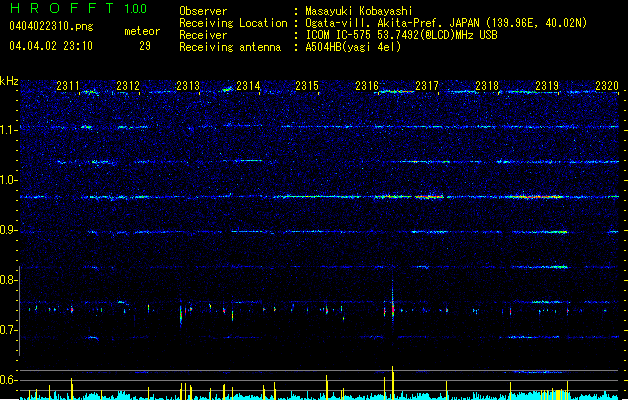The height and width of the screenshot is (400, 629).
Task: Click the Observer label
Action: pyautogui.click(x=203, y=11)
